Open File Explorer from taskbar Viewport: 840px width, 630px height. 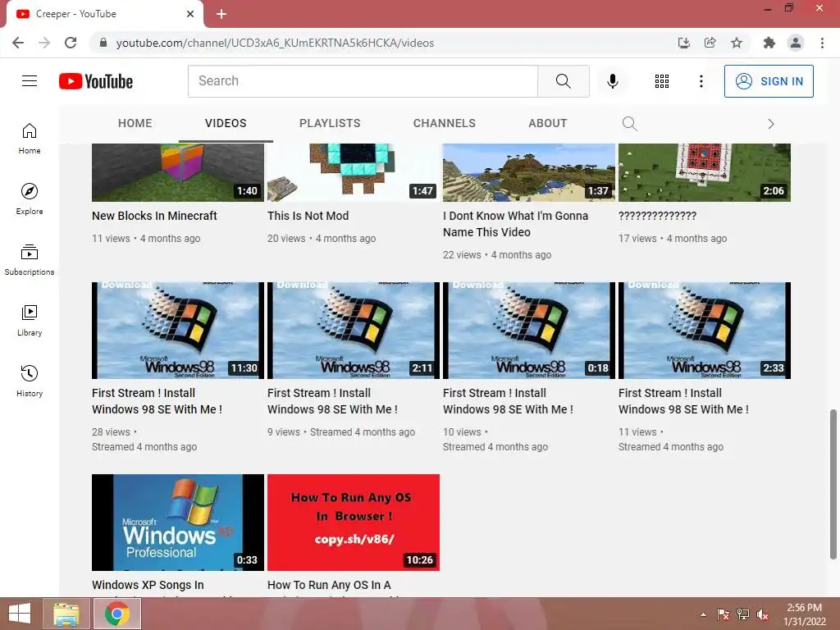tap(66, 614)
